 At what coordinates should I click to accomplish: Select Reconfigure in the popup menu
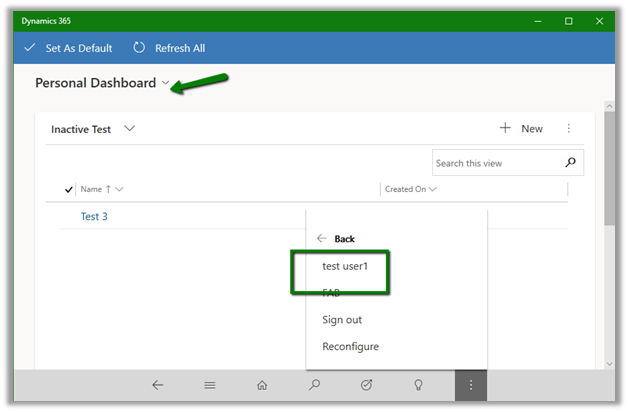click(350, 347)
